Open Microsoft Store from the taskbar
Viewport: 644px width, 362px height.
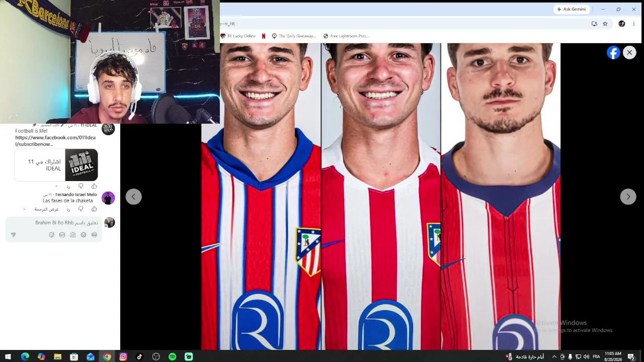(x=74, y=356)
